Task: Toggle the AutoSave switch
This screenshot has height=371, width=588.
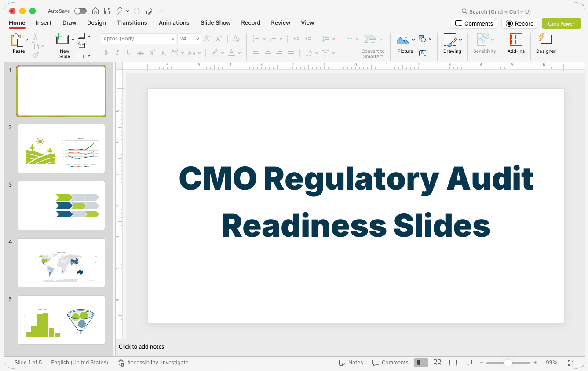Action: [x=80, y=11]
